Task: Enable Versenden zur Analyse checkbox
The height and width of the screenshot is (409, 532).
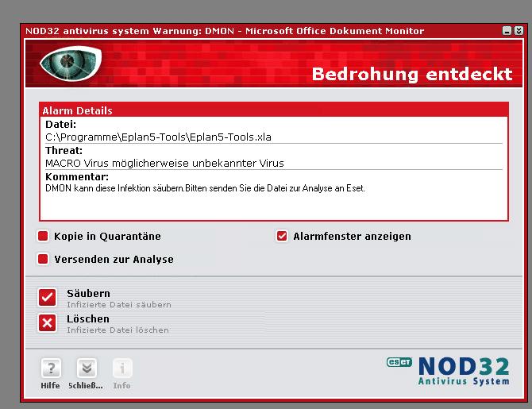Action: (43, 259)
